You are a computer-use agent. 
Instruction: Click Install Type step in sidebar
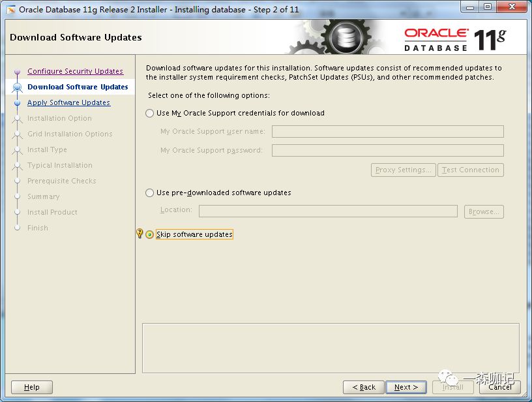[47, 149]
